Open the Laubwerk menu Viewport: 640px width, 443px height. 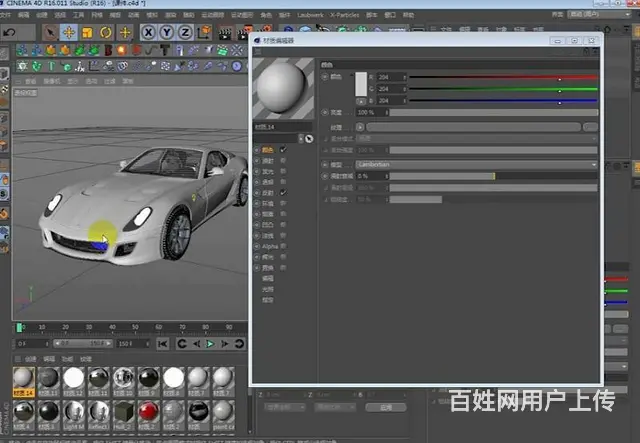pyautogui.click(x=310, y=15)
